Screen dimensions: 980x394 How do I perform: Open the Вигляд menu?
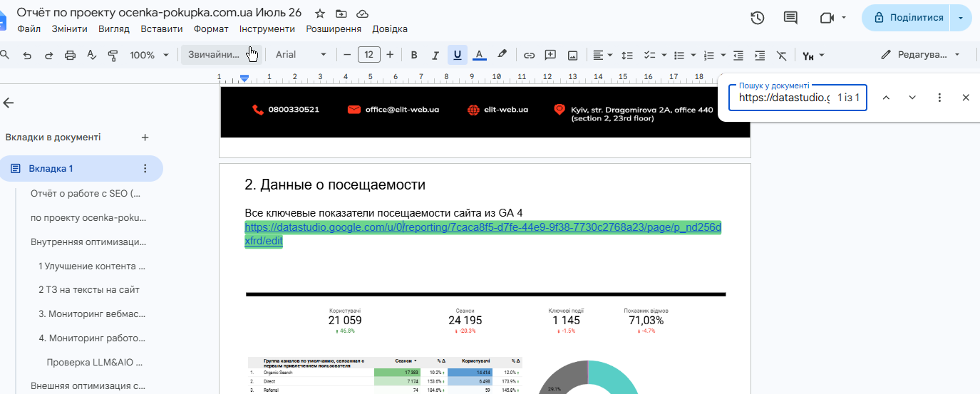tap(114, 29)
